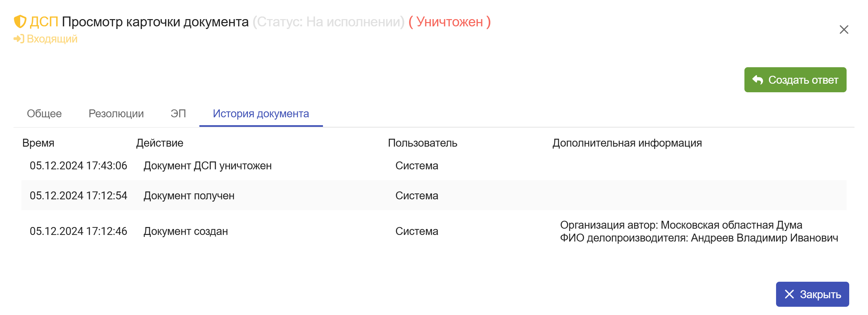Viewport: 868px width, 315px height.
Task: Click the Создать ответ button
Action: coord(795,80)
